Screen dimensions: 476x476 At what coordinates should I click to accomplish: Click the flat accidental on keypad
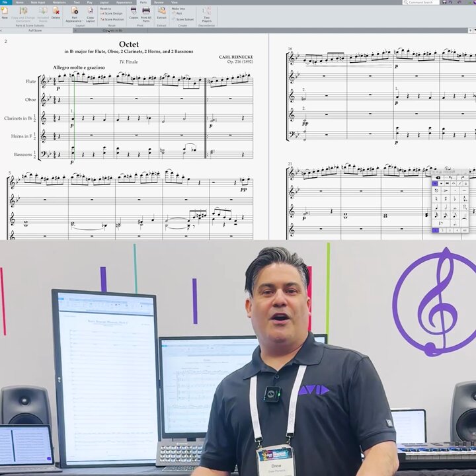point(455,198)
